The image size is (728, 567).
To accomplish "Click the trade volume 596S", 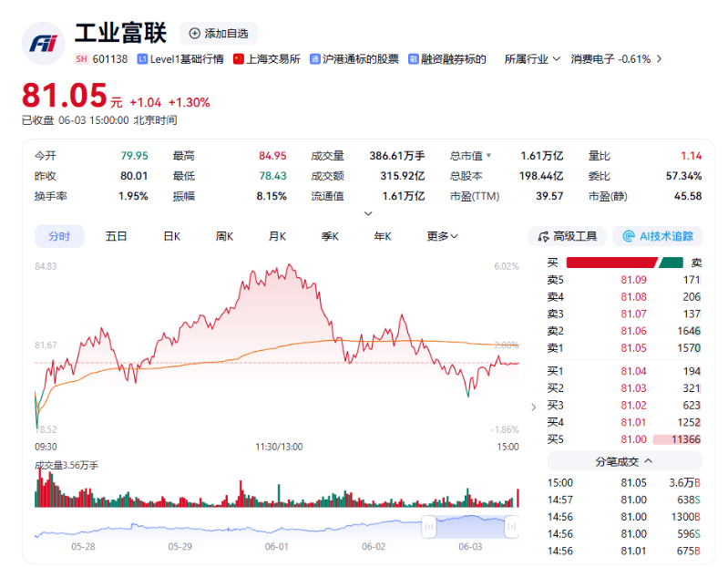I will point(689,534).
